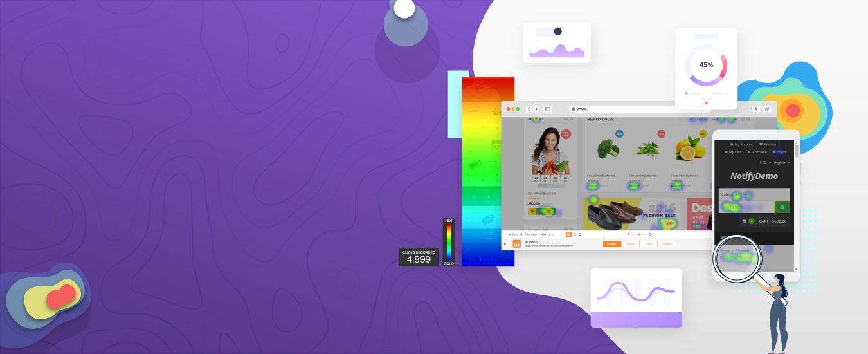Select the orange Clicks tab
Viewport: 868px width, 354px height.
(x=612, y=244)
